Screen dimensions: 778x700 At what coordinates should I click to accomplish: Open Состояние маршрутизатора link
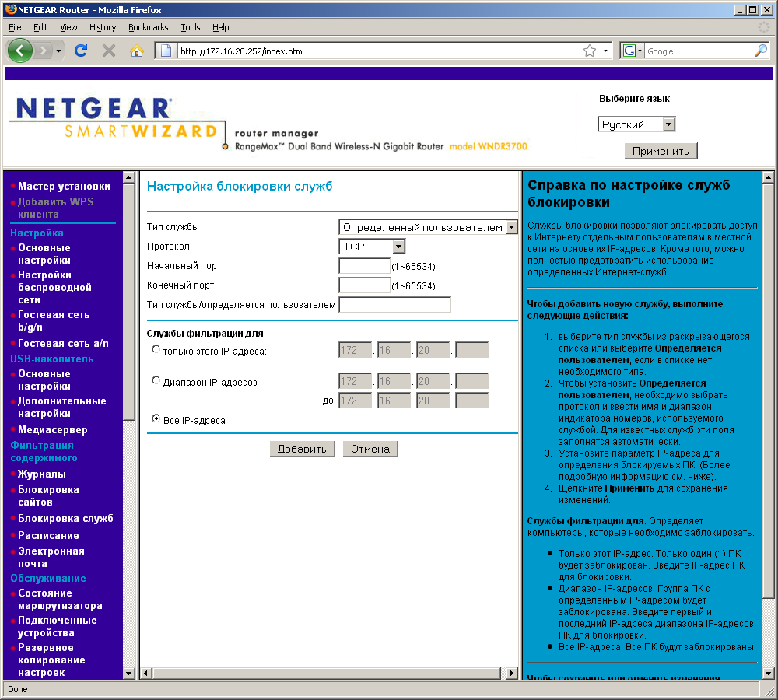pos(60,600)
